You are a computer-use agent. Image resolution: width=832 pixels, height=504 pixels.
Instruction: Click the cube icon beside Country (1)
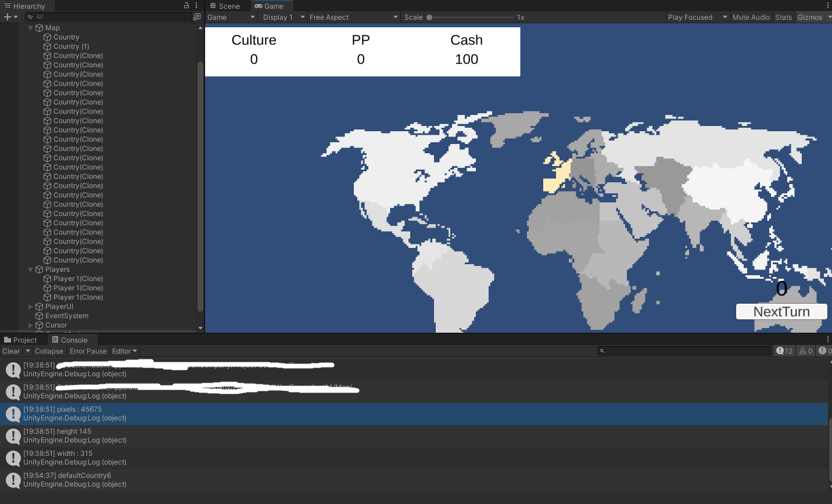tap(48, 46)
